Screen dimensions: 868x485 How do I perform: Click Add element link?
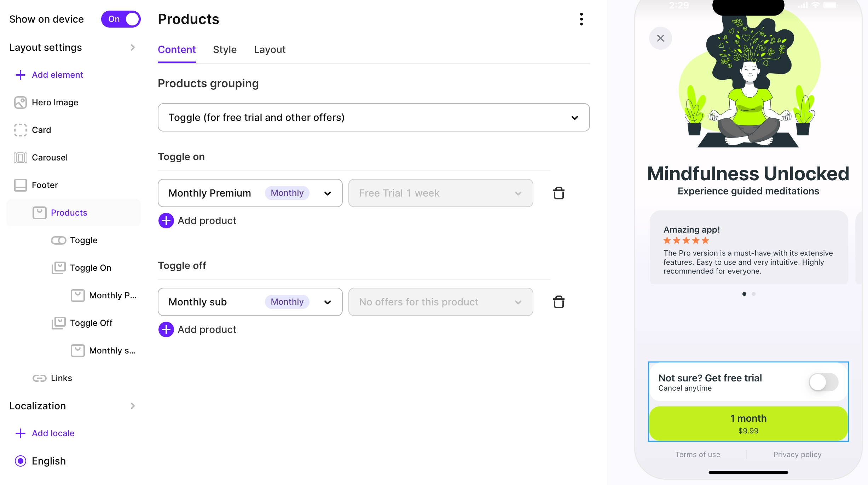pyautogui.click(x=57, y=75)
